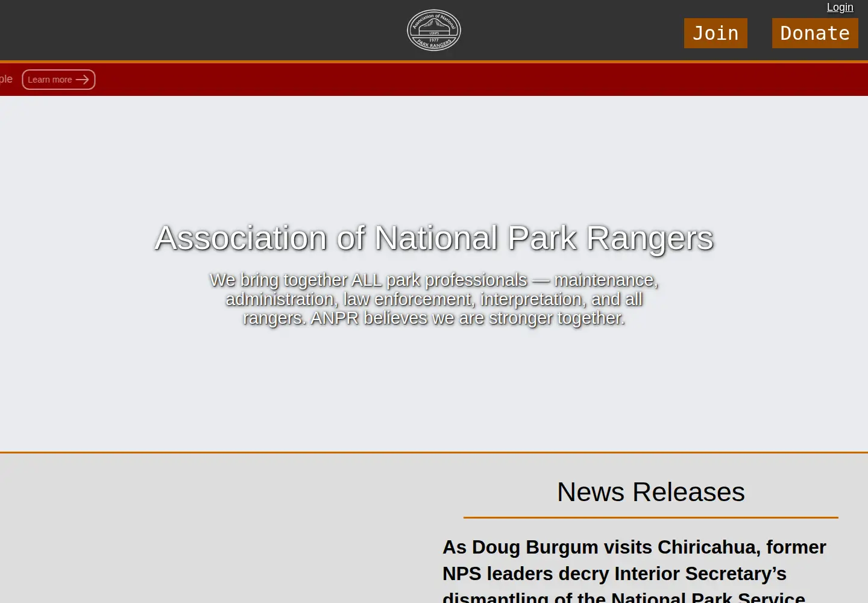The width and height of the screenshot is (868, 603).
Task: Click the Learn more arrow button
Action: pos(58,80)
